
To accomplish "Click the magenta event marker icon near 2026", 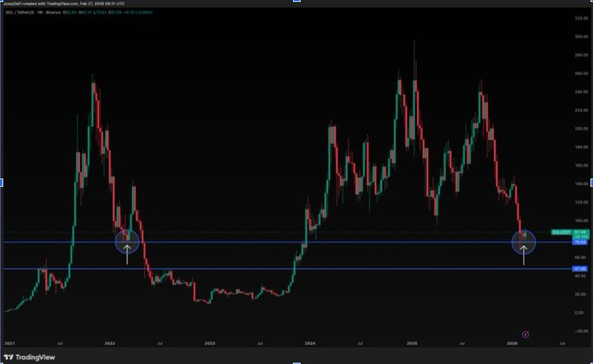I will coord(525,334).
